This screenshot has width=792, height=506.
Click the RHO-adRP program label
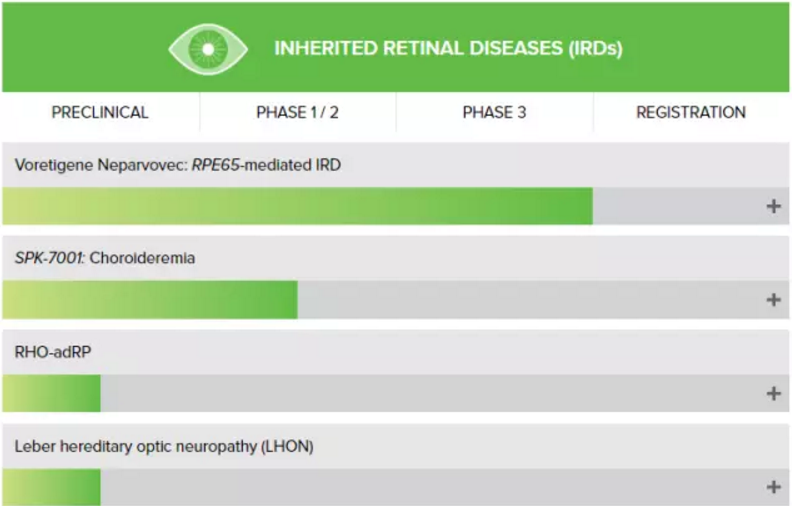click(x=53, y=352)
